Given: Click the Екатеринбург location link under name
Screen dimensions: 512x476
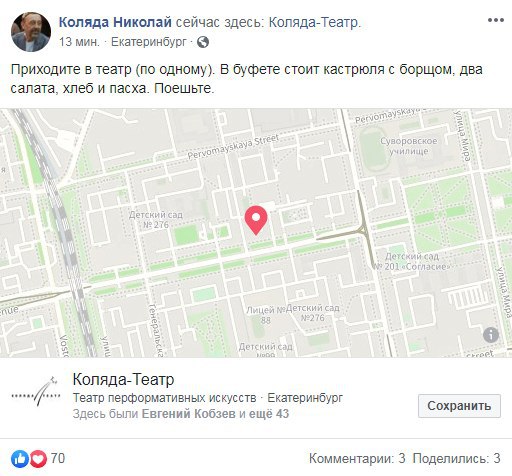Looking at the screenshot, I should pyautogui.click(x=149, y=42).
